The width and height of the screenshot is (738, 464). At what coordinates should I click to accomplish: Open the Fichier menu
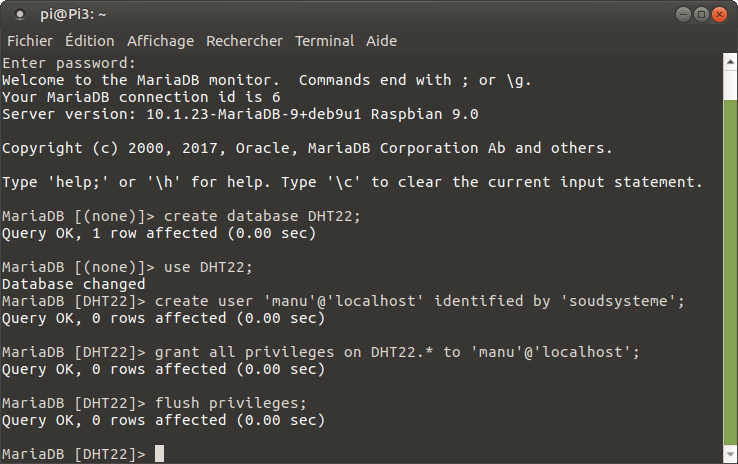pyautogui.click(x=30, y=41)
